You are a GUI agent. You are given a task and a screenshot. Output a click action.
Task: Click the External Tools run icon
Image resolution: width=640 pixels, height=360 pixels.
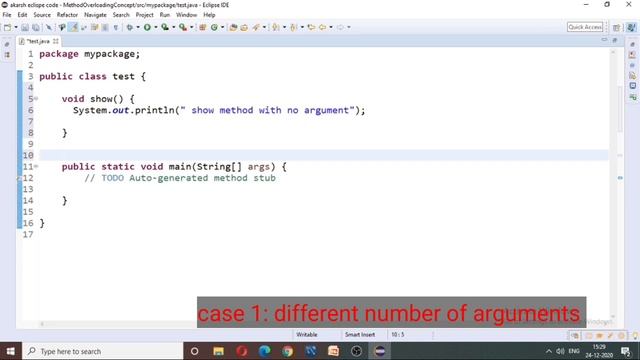[x=183, y=27]
